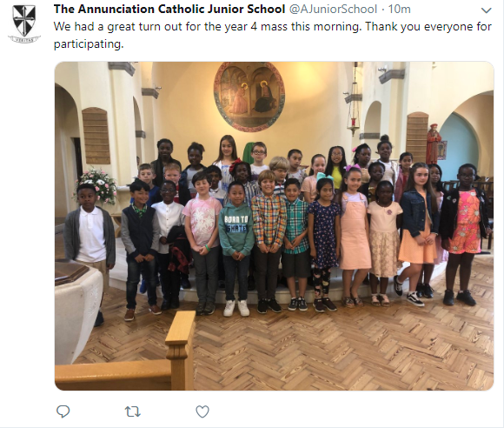Click the girl's orange floral dress in photo
Viewport: 504px width, 428px height.
tap(465, 222)
